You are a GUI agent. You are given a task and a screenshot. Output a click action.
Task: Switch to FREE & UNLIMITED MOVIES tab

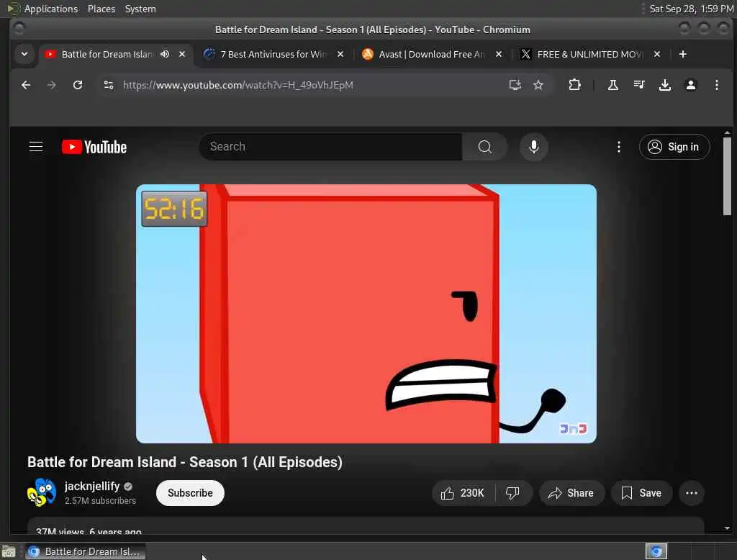pyautogui.click(x=589, y=54)
